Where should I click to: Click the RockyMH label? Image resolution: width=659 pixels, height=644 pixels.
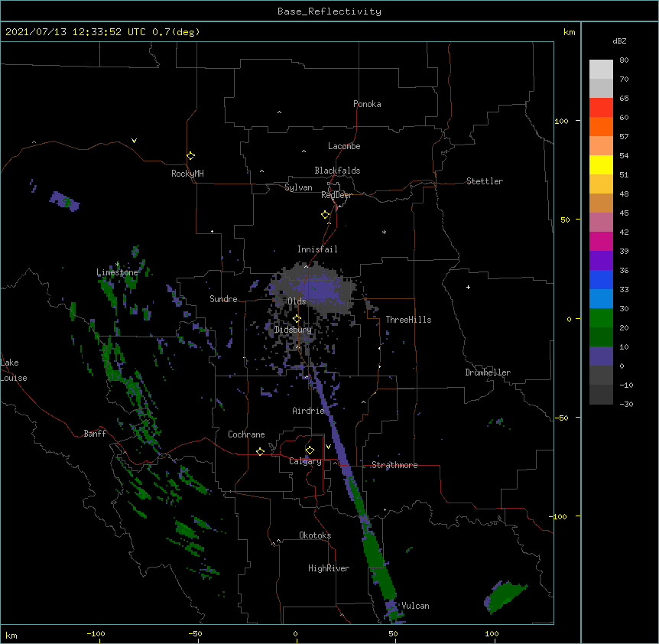click(187, 174)
